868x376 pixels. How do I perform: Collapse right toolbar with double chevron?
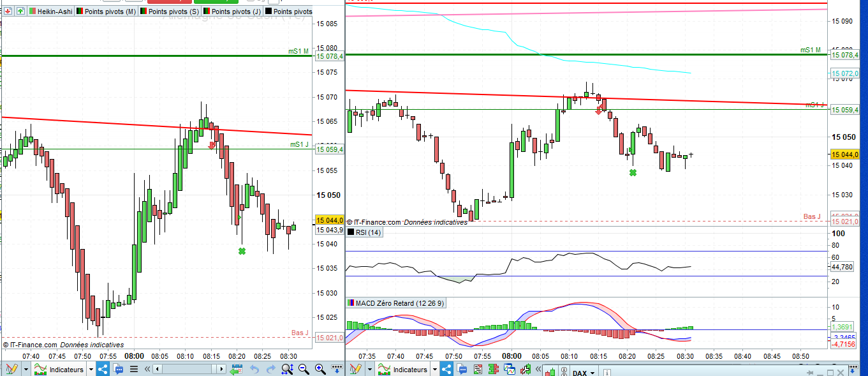pyautogui.click(x=538, y=369)
